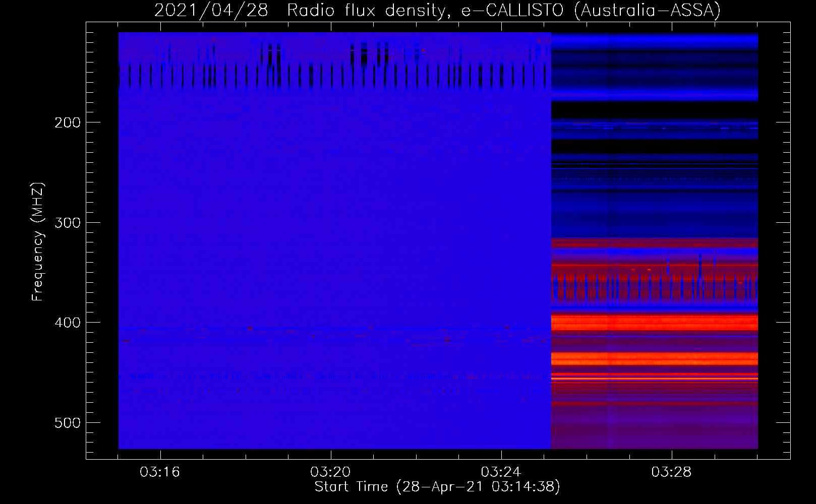This screenshot has width=816, height=504.
Task: Click the 400 frequency tick label
Action: [68, 323]
